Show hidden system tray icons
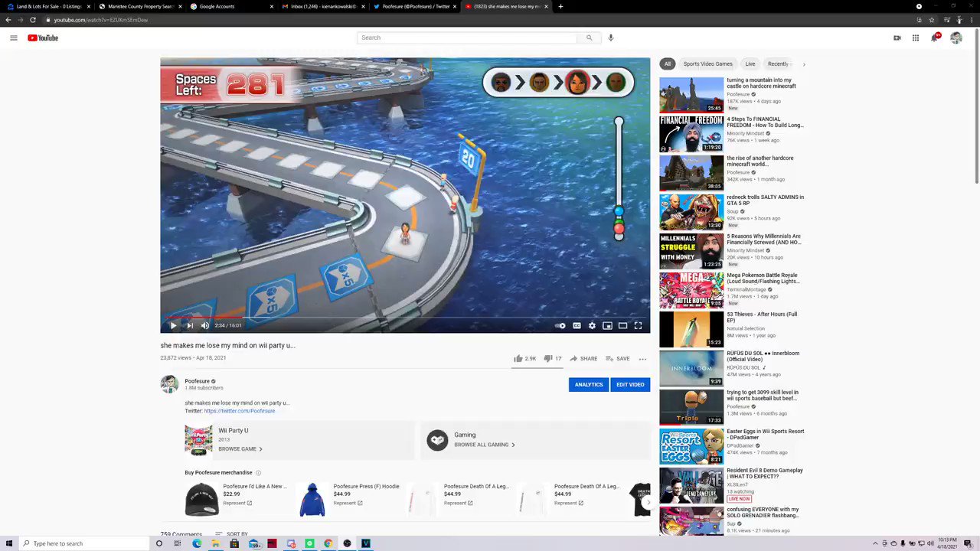Image resolution: width=980 pixels, height=551 pixels. (x=875, y=543)
